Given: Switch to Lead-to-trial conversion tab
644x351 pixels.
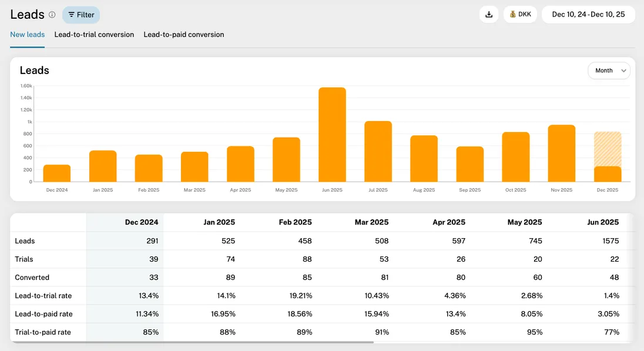Looking at the screenshot, I should (94, 35).
